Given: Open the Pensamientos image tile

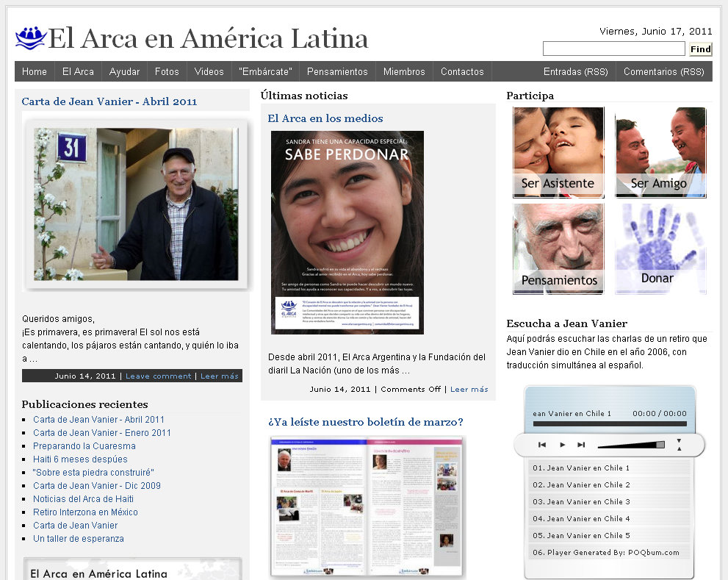Looking at the screenshot, I should tap(558, 248).
